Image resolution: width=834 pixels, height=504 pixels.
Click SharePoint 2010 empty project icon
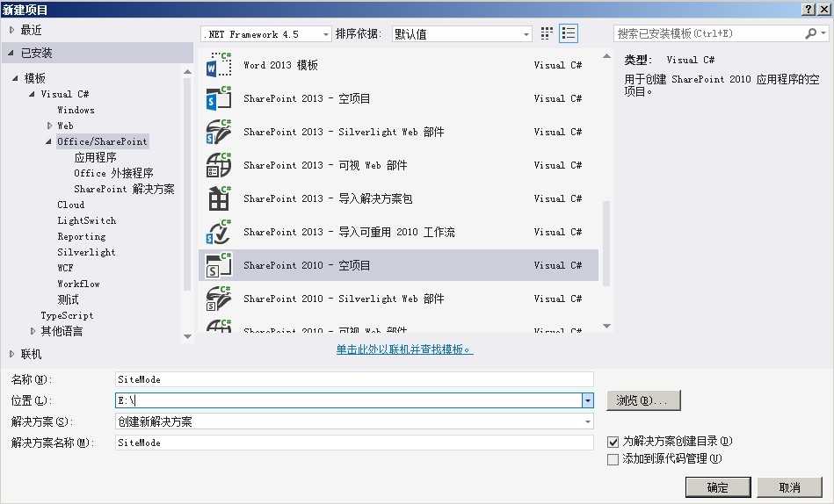219,265
